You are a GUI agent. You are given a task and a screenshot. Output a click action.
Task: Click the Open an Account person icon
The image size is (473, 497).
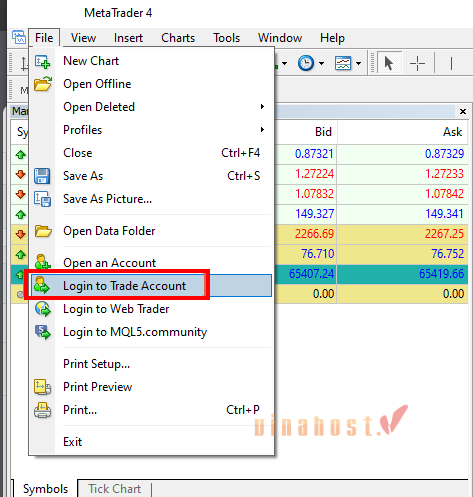pyautogui.click(x=42, y=262)
